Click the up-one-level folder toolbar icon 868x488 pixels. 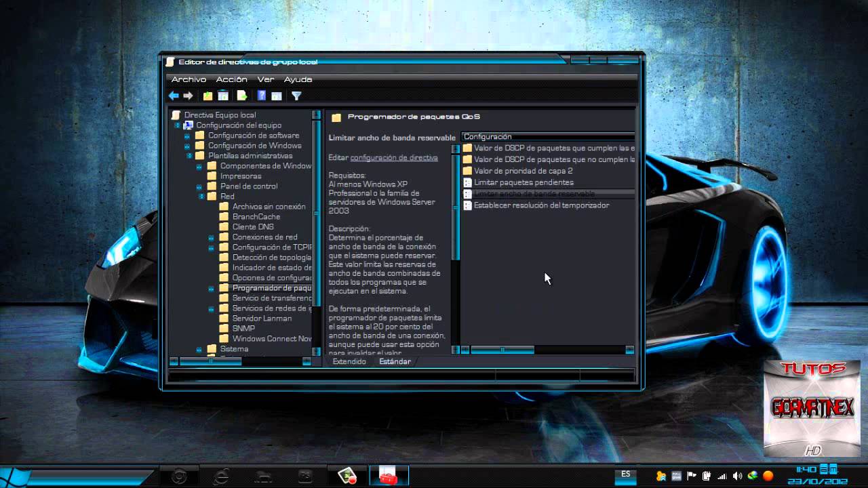click(x=208, y=96)
